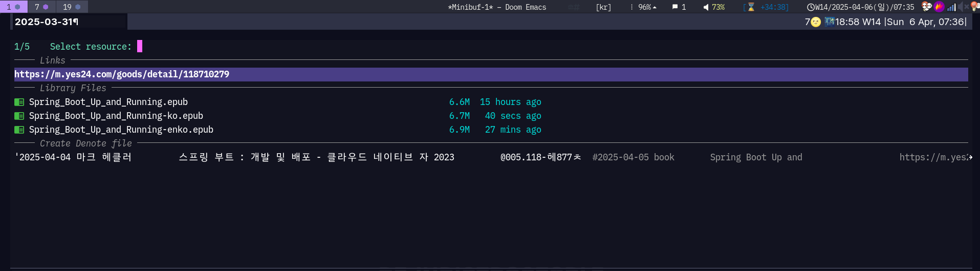Switch to workspace 19
The width and height of the screenshot is (980, 271).
tap(72, 7)
